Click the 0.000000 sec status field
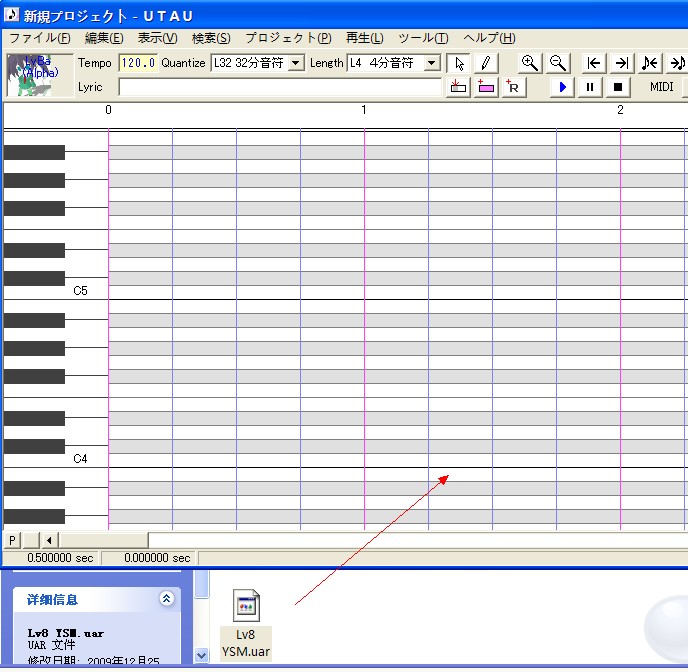The height and width of the screenshot is (672, 688). pos(150,558)
